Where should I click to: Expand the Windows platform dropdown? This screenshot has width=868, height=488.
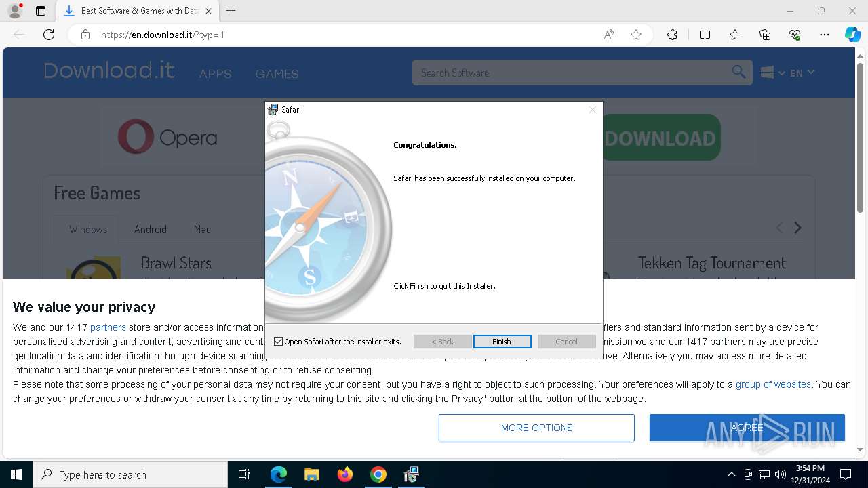[772, 73]
